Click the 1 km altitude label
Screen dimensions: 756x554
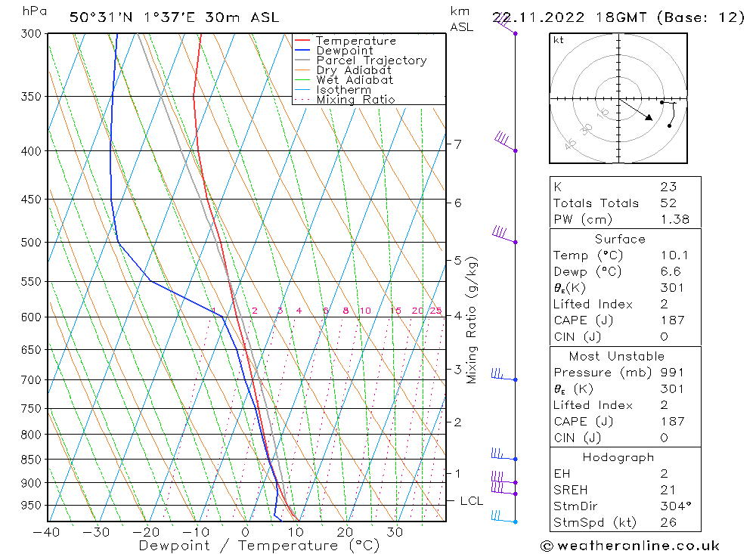pyautogui.click(x=458, y=473)
